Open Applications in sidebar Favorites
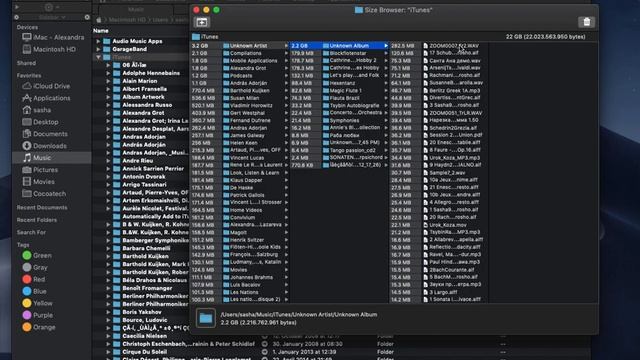Screen dimensions: 640x360 [x=46, y=98]
